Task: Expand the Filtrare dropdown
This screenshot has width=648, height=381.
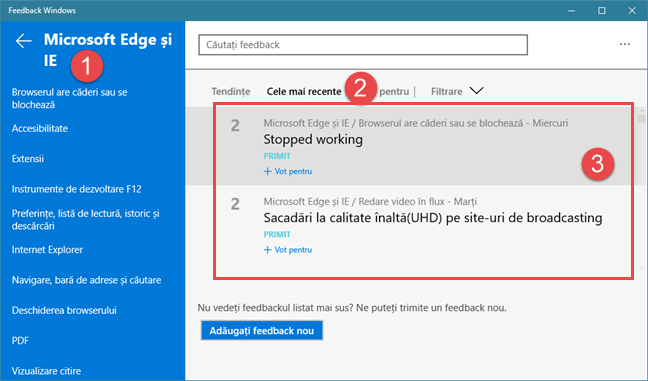Action: [x=457, y=91]
